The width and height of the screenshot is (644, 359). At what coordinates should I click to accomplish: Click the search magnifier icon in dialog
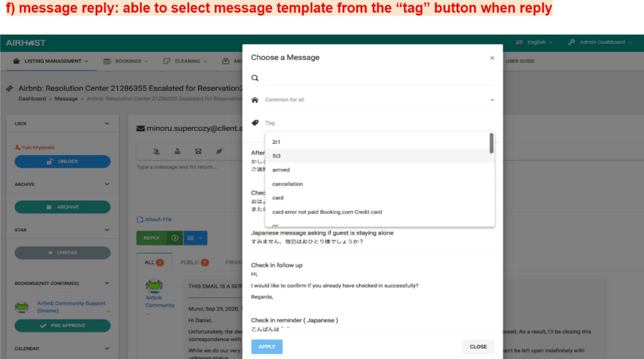(x=254, y=78)
